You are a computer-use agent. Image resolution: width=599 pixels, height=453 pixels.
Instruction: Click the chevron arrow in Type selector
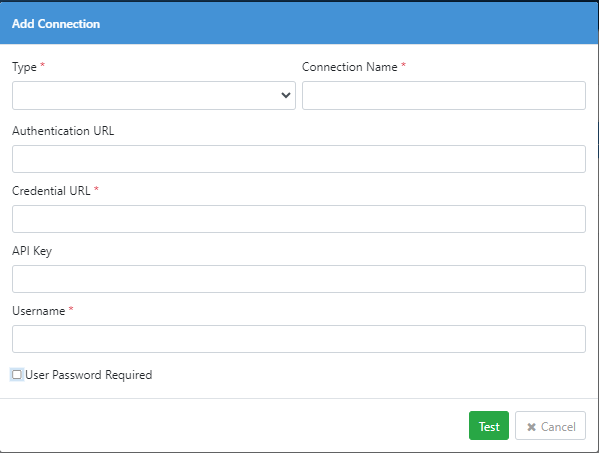click(286, 95)
